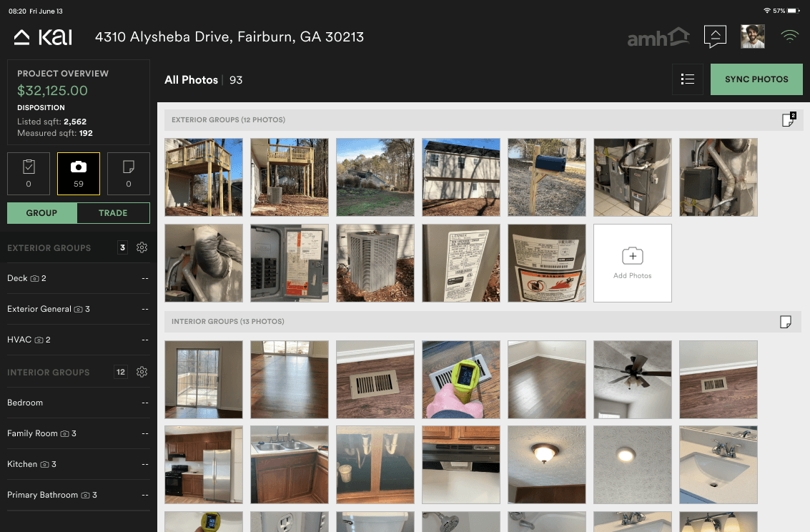810x532 pixels.
Task: Click the Measured sqft 192 value
Action: point(86,133)
